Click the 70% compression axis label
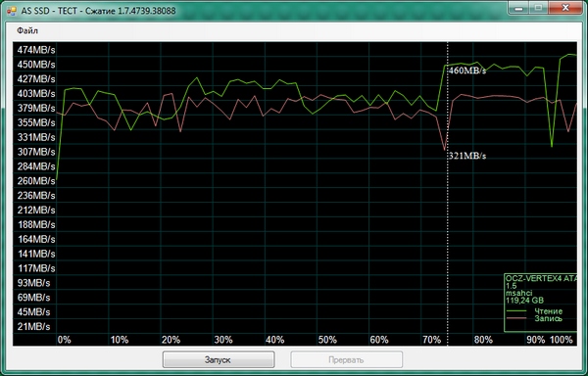The image size is (588, 376). coord(431,340)
